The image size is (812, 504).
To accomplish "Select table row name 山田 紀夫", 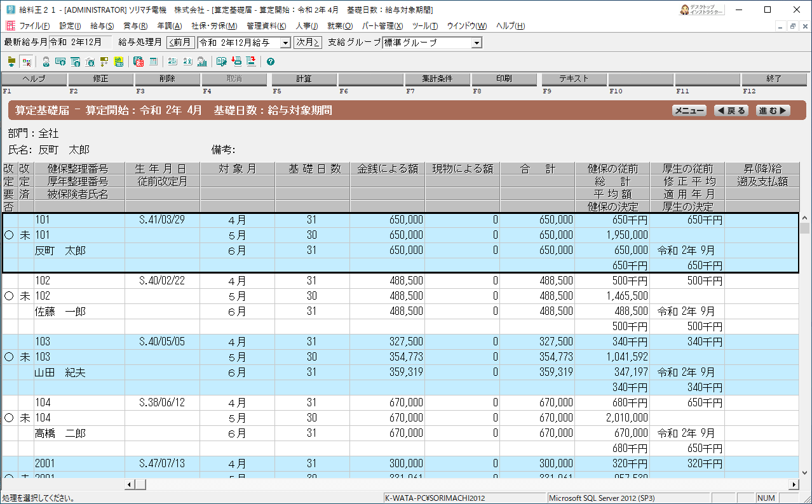I will pos(60,373).
